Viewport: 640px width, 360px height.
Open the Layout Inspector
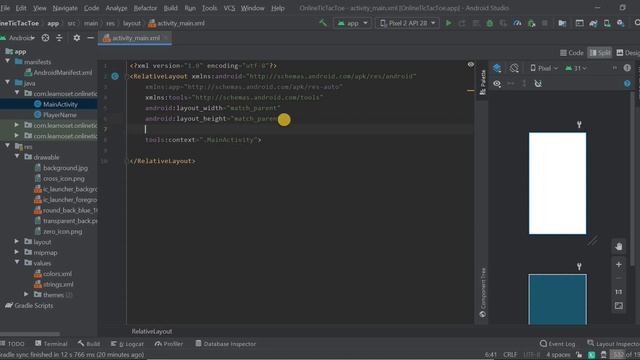613,344
